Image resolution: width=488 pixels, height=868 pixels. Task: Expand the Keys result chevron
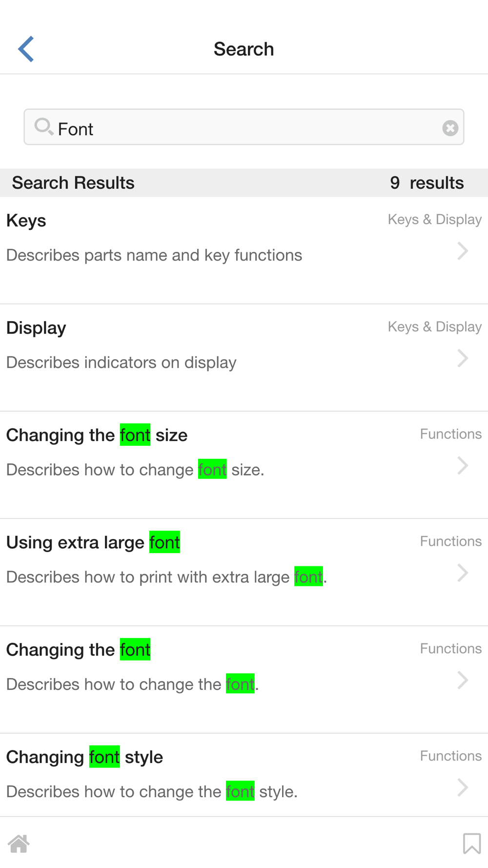463,251
